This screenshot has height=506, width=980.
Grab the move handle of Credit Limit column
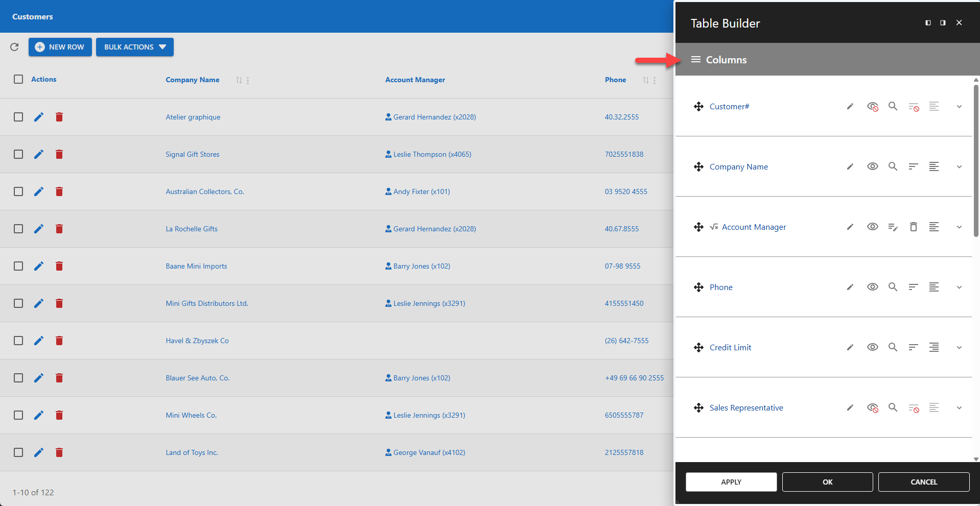point(698,347)
